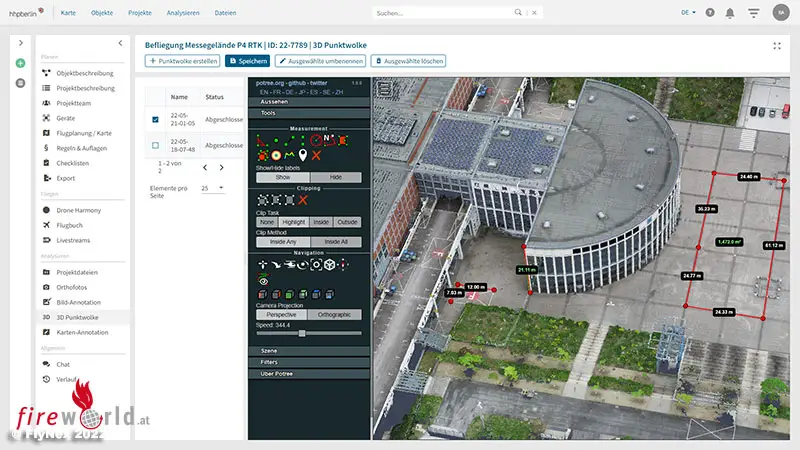This screenshot has width=800, height=450.
Task: Click the notifications bell icon
Action: 729,13
